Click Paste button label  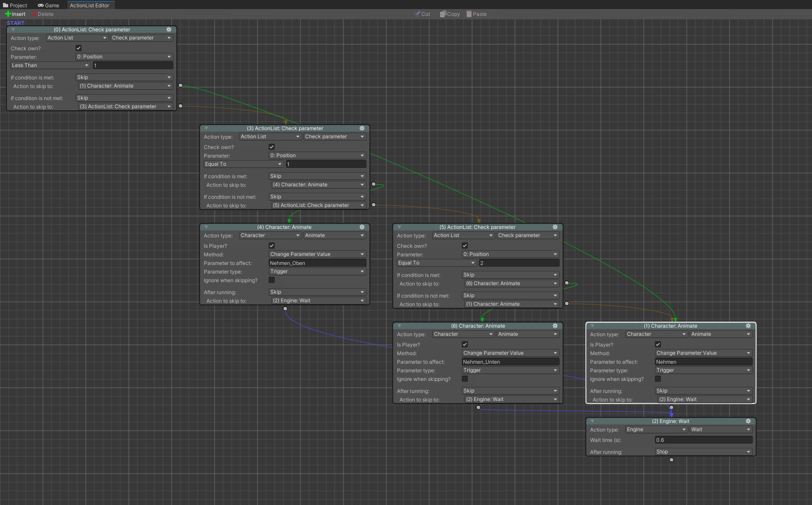point(480,14)
